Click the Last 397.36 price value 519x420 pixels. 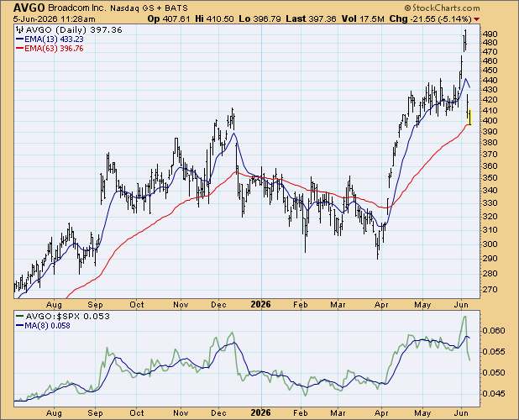tap(311, 18)
